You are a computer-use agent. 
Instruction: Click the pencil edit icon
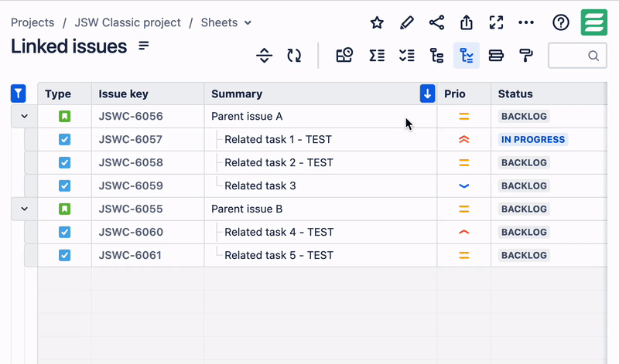(407, 22)
